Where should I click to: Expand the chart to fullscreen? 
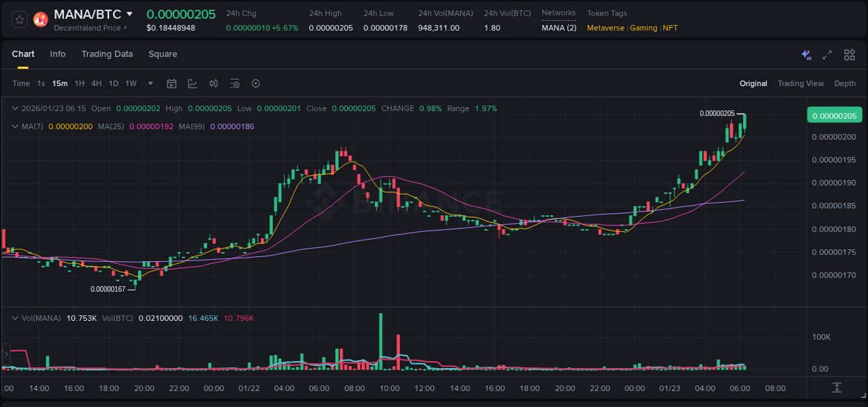[826, 54]
